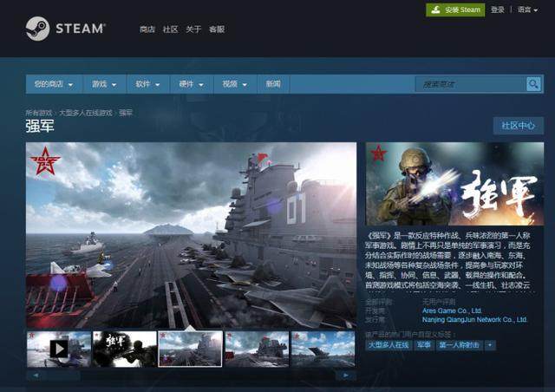
Task: Open the 游戏 dropdown menu
Action: click(x=104, y=84)
